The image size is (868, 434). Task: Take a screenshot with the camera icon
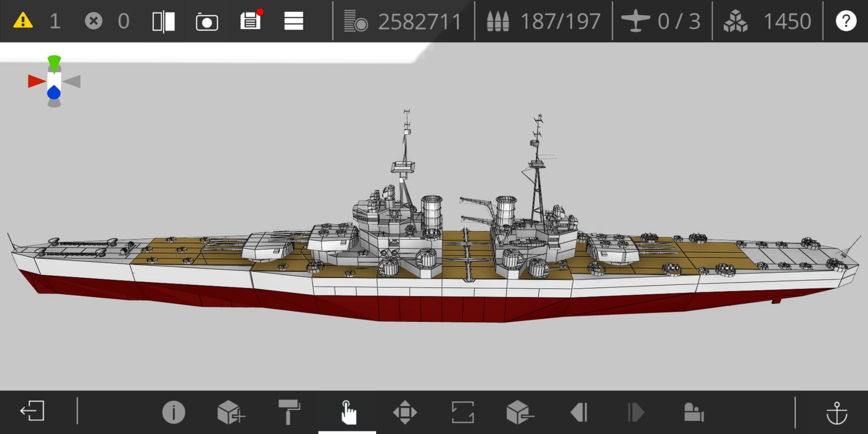[207, 22]
